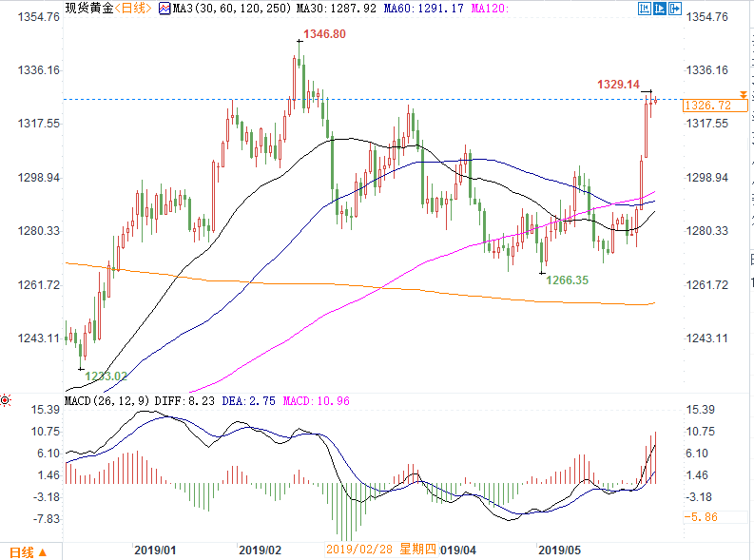Screen dimensions: 754x560
Task: Click the exit-arrow icon at top right
Action: click(x=675, y=9)
